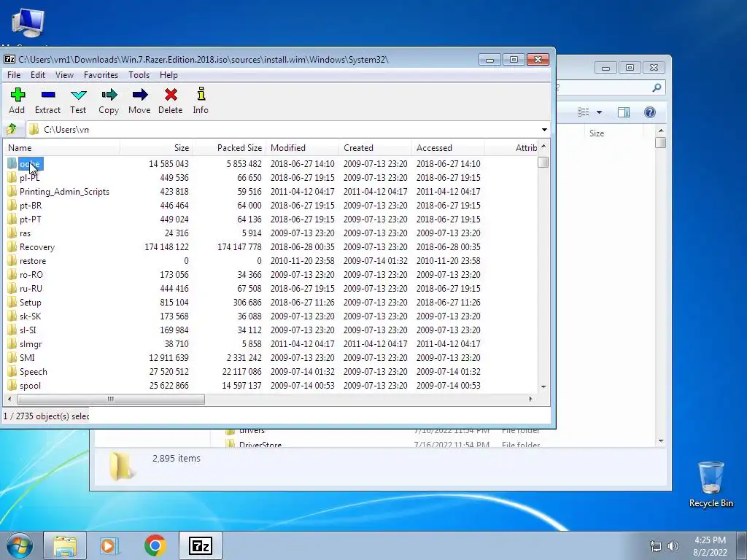
Task: Sort by Modified column
Action: [x=303, y=147]
